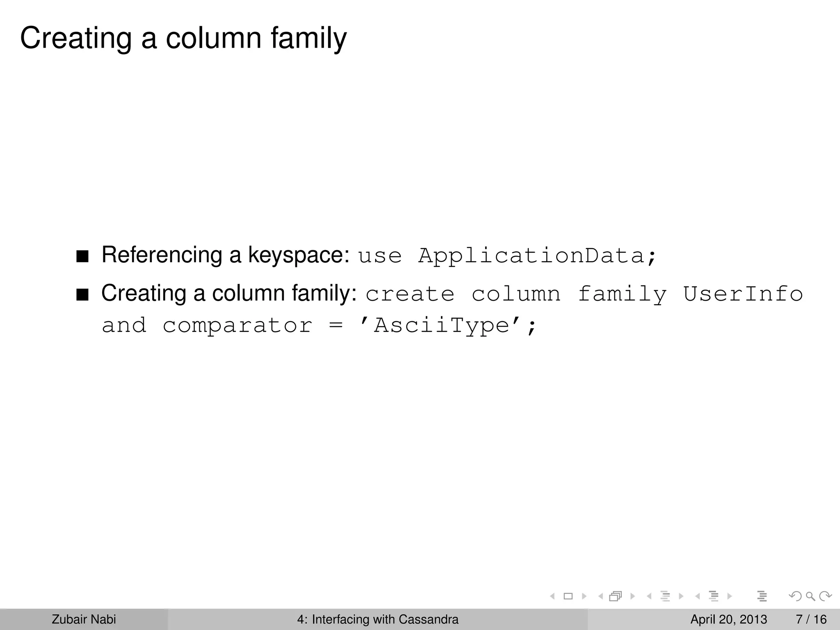Viewport: 840px width, 630px height.
Task: Click the 'Referencing a keyspace:' label
Action: (226, 255)
